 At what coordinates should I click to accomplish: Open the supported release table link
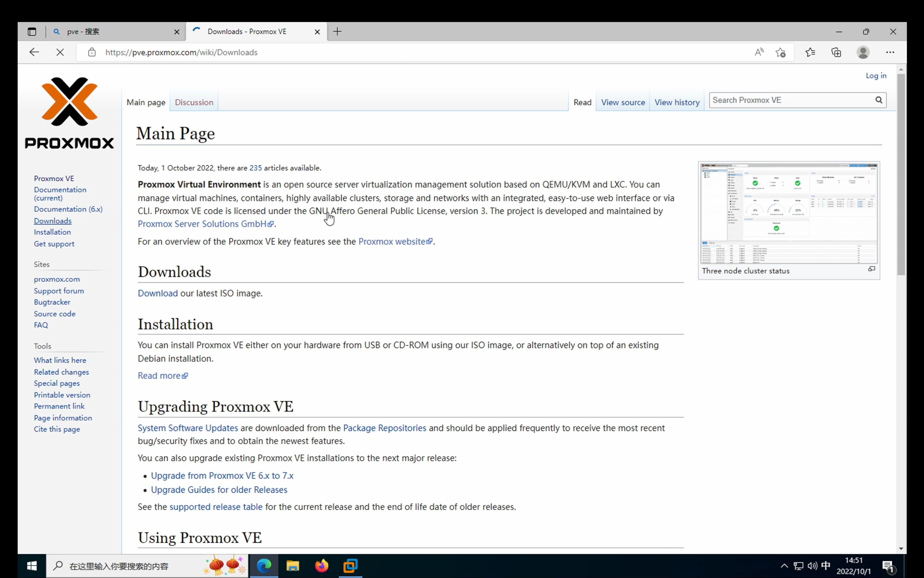point(216,507)
